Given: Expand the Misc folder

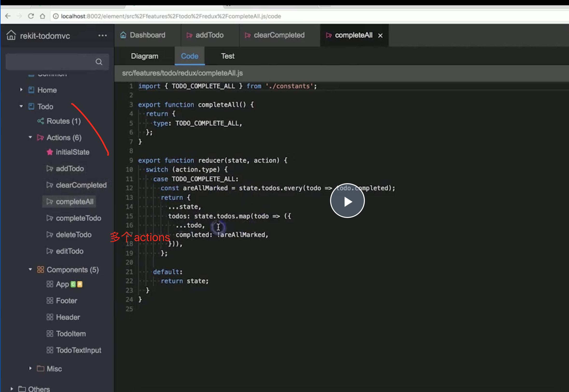Looking at the screenshot, I should coord(30,368).
